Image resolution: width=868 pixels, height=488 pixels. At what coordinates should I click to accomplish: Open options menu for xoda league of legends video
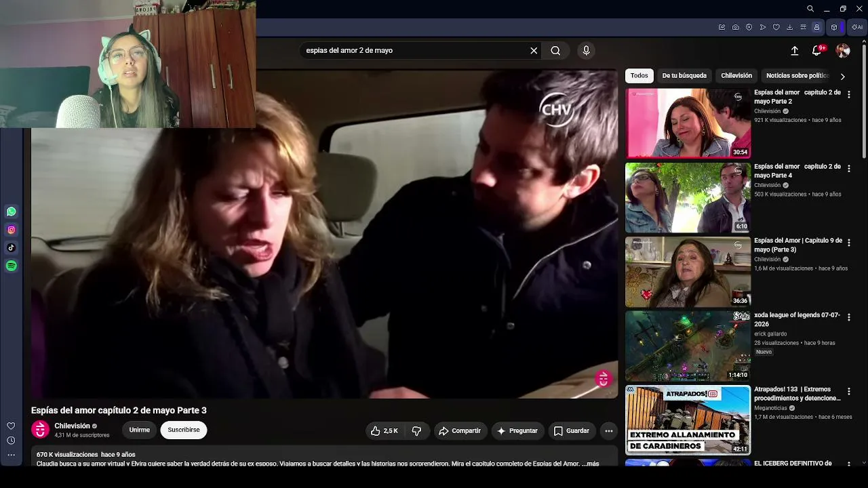(848, 317)
